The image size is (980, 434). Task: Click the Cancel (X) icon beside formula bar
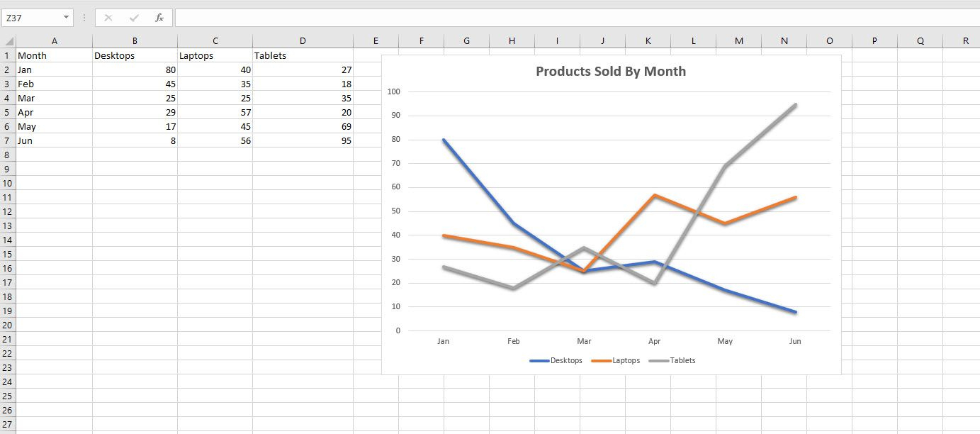[108, 17]
